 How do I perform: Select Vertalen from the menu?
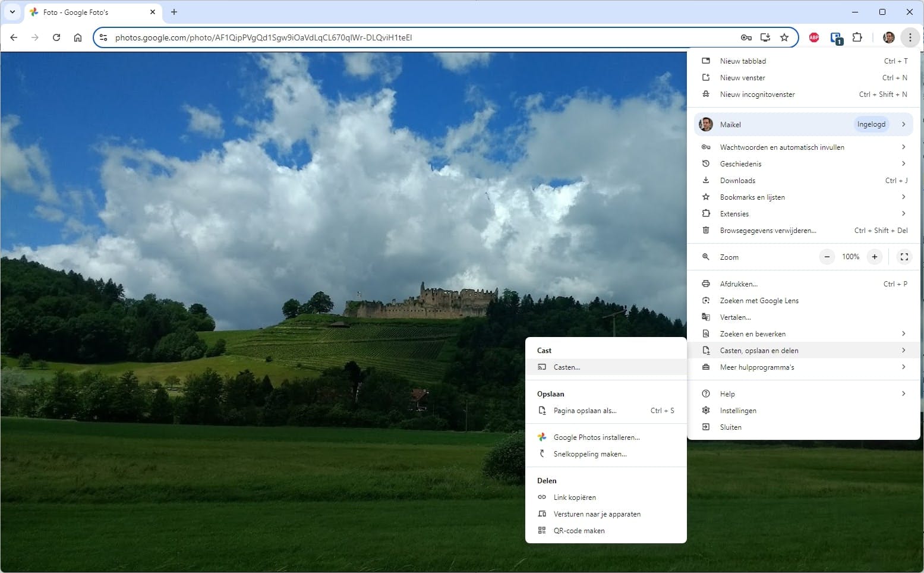pyautogui.click(x=803, y=317)
